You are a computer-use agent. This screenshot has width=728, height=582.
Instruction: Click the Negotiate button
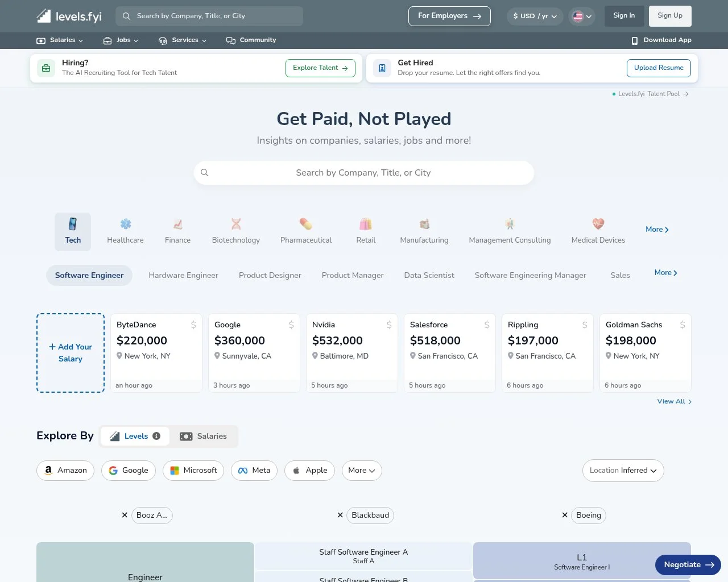[688, 565]
